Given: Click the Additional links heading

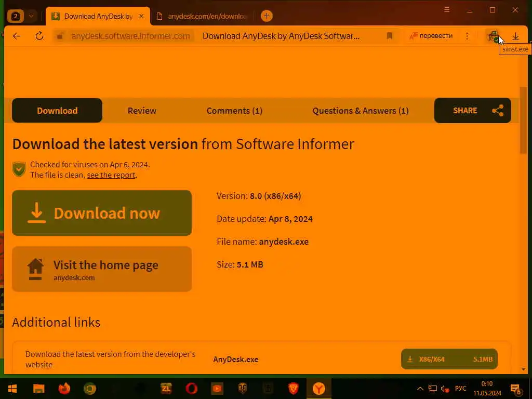Looking at the screenshot, I should (x=56, y=322).
